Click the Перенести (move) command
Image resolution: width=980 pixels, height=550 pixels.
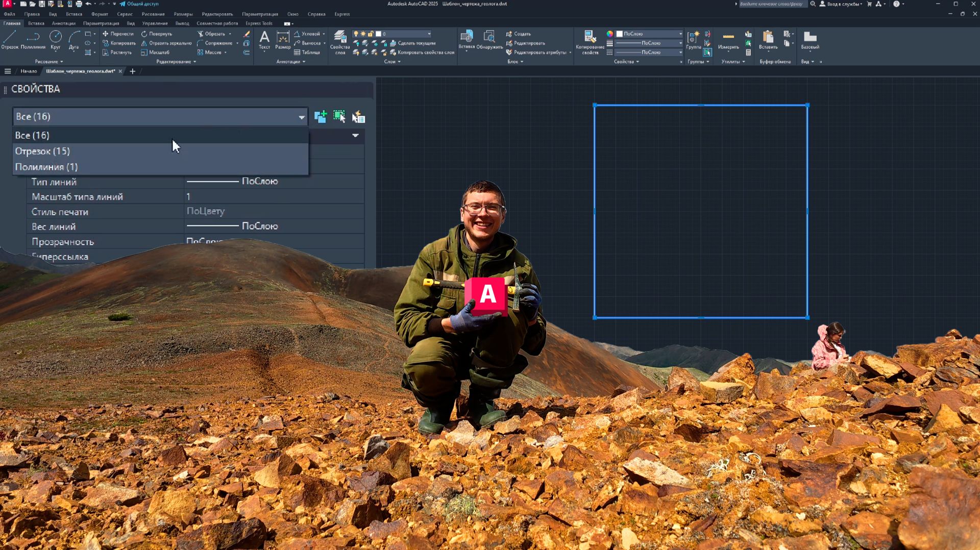(118, 34)
